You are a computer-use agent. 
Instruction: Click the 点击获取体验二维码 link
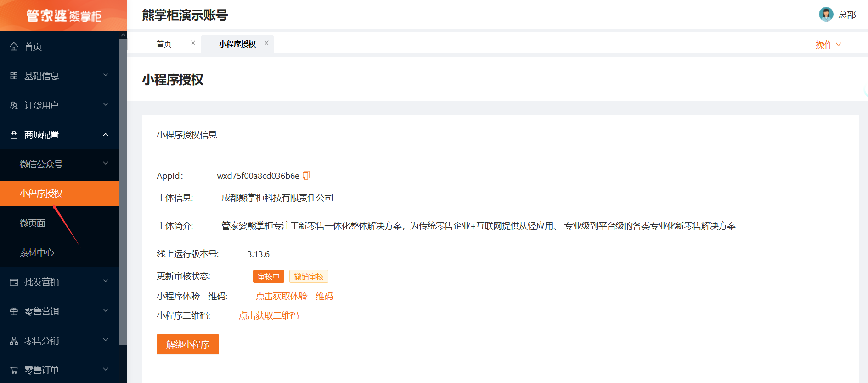[294, 296]
